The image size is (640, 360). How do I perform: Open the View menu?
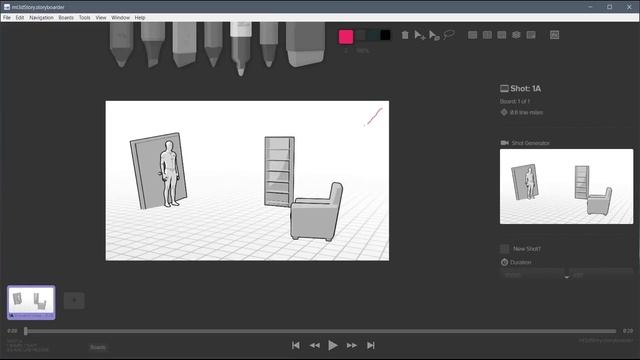tap(101, 18)
